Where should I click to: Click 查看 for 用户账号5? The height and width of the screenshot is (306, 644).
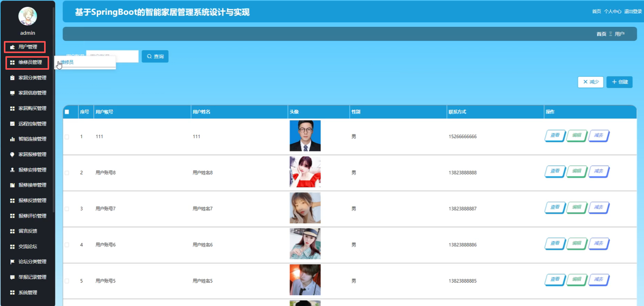(x=555, y=279)
